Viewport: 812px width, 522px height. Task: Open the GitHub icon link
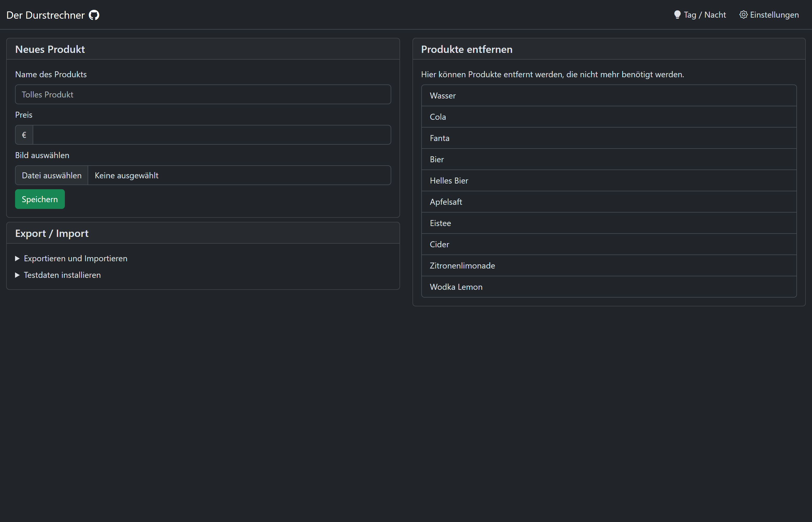click(94, 15)
